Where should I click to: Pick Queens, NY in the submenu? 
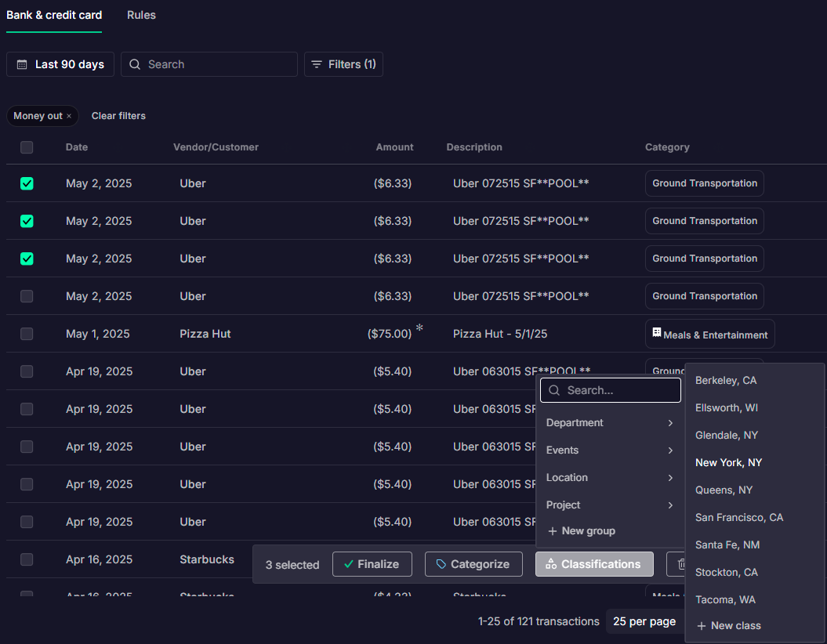tap(724, 490)
